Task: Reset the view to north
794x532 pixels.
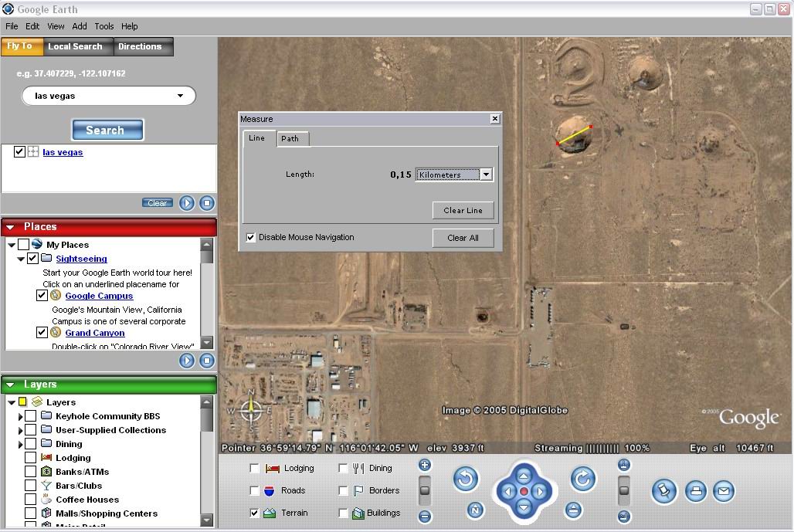Action: (x=475, y=510)
